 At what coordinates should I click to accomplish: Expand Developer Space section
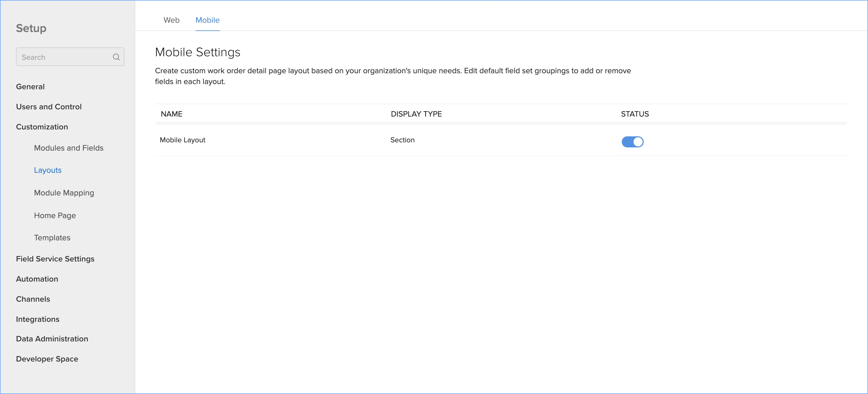pyautogui.click(x=47, y=359)
